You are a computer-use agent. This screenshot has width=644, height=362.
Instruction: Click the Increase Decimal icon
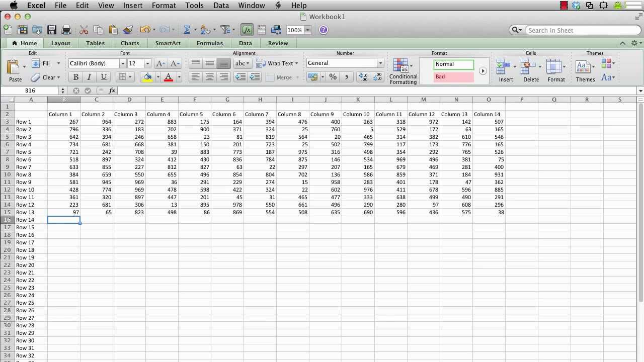tap(363, 77)
